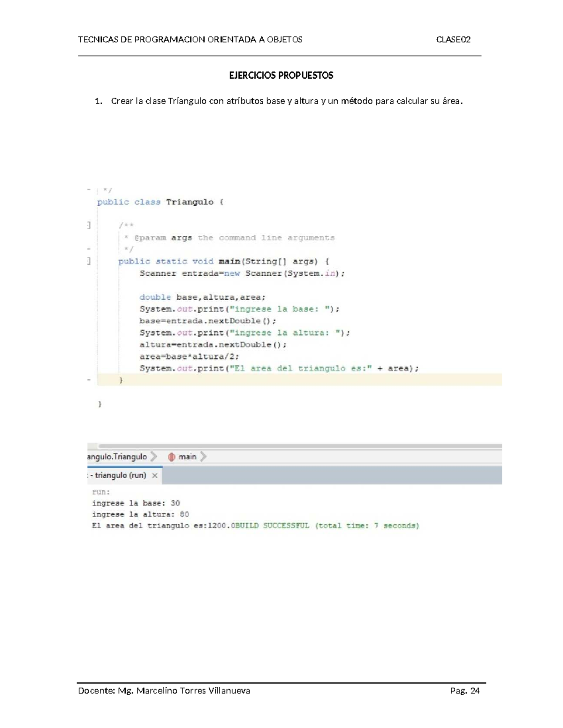Screen dimensions: 563x728
Task: Click the area=base*altura/2 code line
Action: pyautogui.click(x=189, y=357)
